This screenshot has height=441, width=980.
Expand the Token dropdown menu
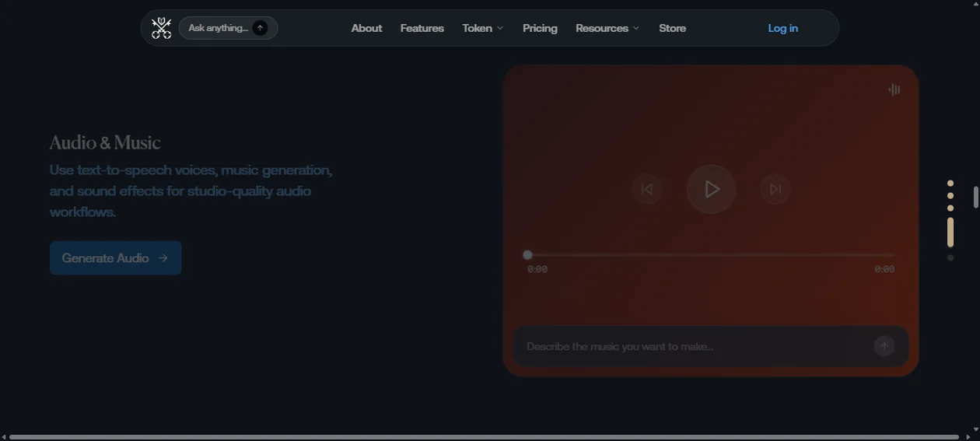tap(483, 28)
